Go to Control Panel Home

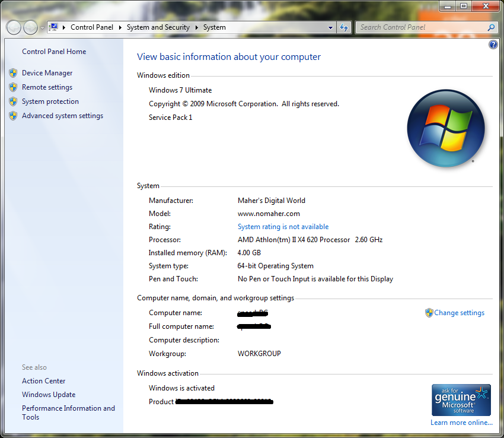[x=54, y=52]
